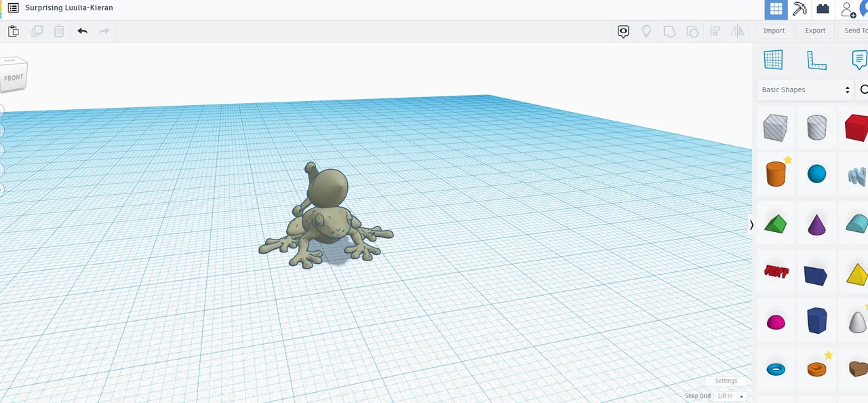The height and width of the screenshot is (403, 868).
Task: Click the FRONT face of view cube
Action: (14, 78)
